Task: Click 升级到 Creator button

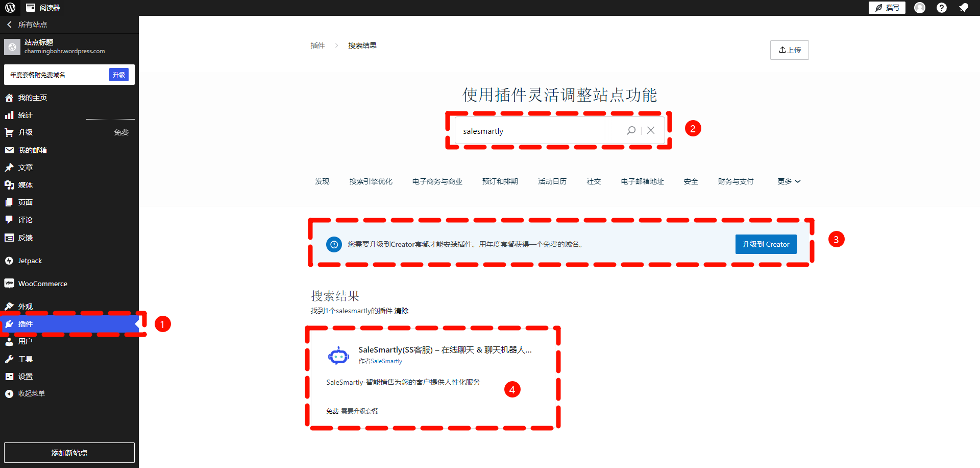Action: click(766, 244)
